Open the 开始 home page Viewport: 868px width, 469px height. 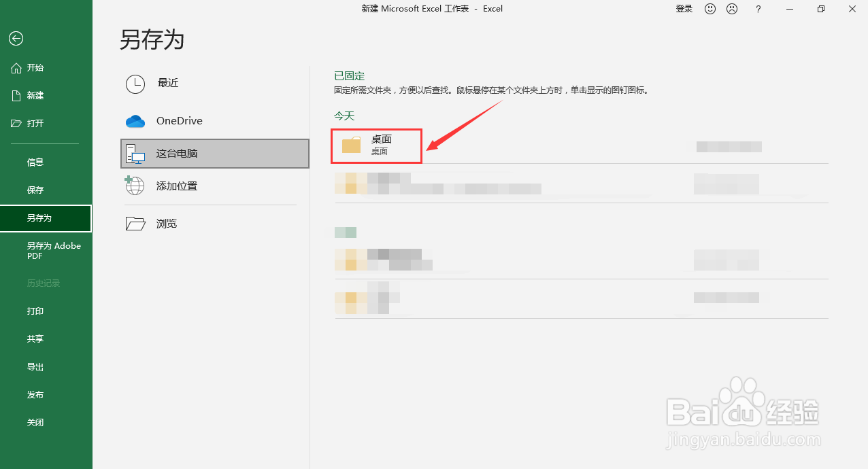click(x=35, y=68)
